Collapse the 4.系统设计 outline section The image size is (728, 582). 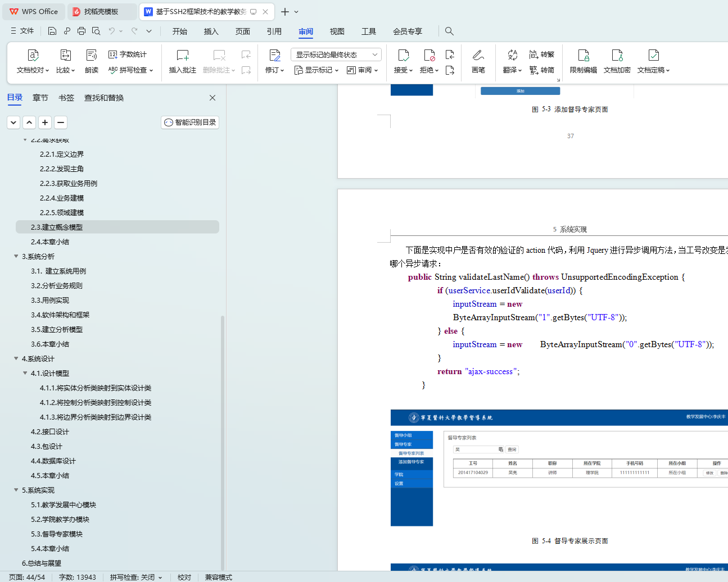[16, 358]
